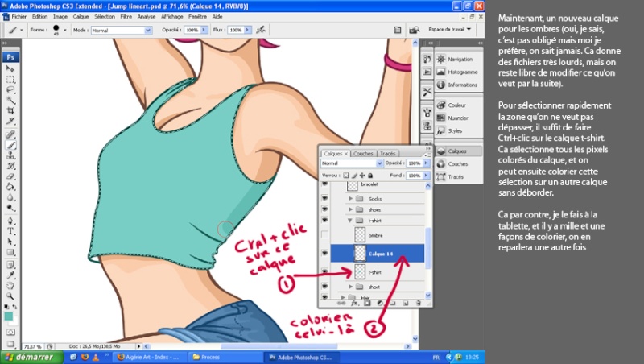Open the Filtre menu
644x364 pixels.
[x=126, y=17]
